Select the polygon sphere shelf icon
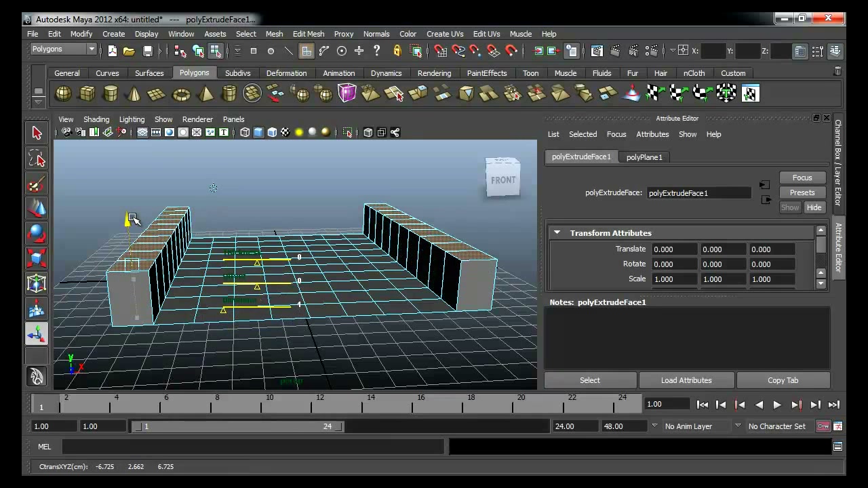 coord(63,94)
